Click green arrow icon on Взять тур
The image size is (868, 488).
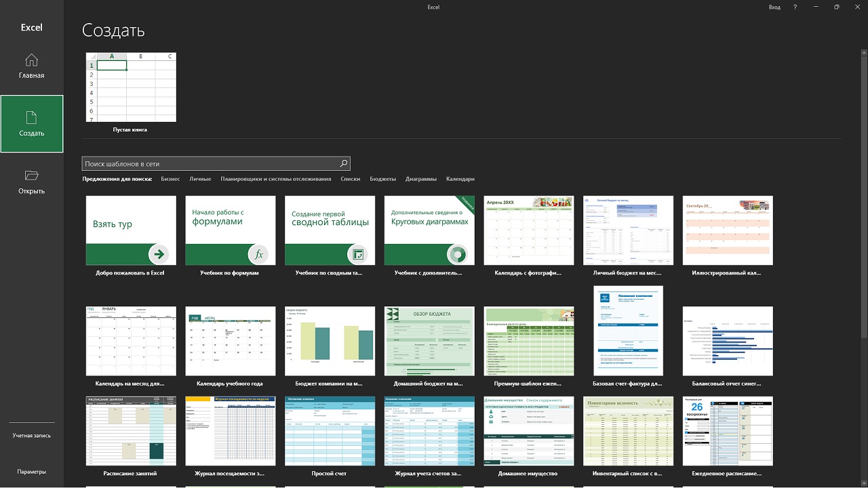coord(159,254)
